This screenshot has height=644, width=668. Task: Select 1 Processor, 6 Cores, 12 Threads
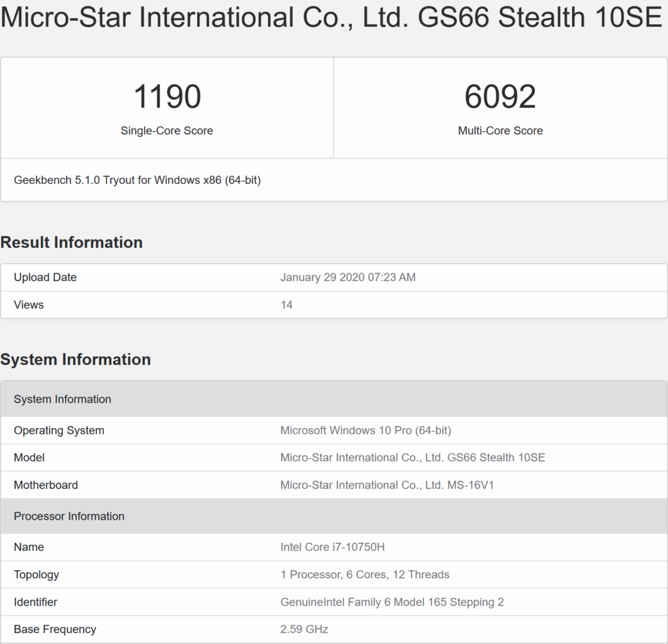pos(365,575)
